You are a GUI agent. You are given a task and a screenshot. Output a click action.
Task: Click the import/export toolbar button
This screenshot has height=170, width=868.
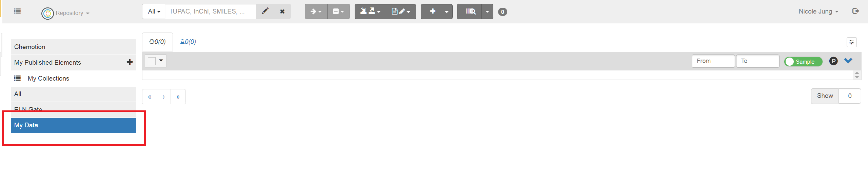[370, 12]
